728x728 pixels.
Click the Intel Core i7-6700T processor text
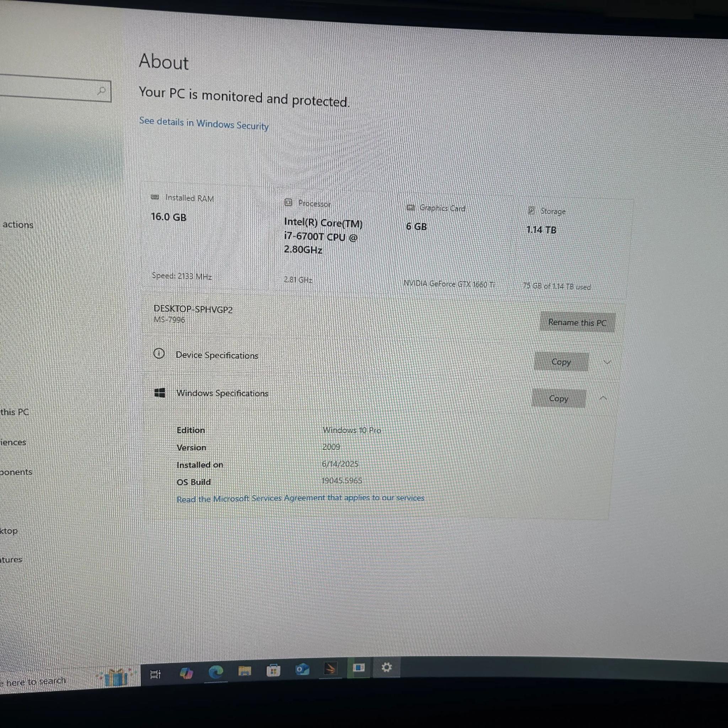click(x=323, y=236)
